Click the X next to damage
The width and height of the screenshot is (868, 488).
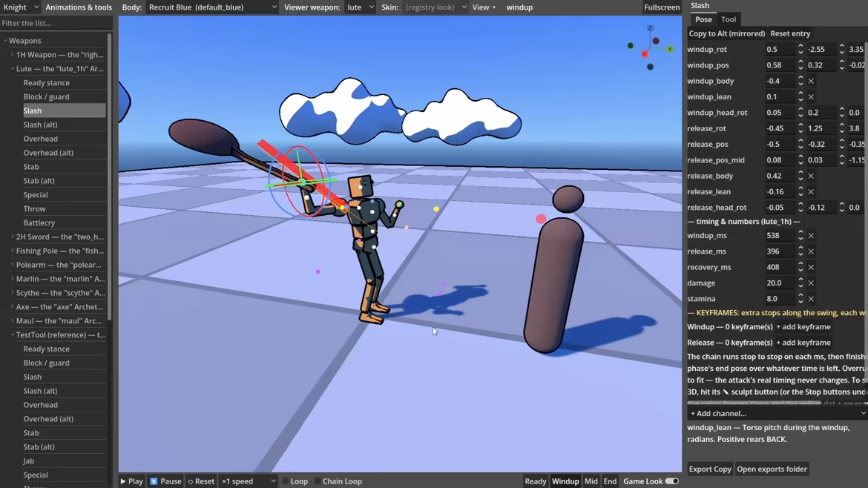pos(811,283)
